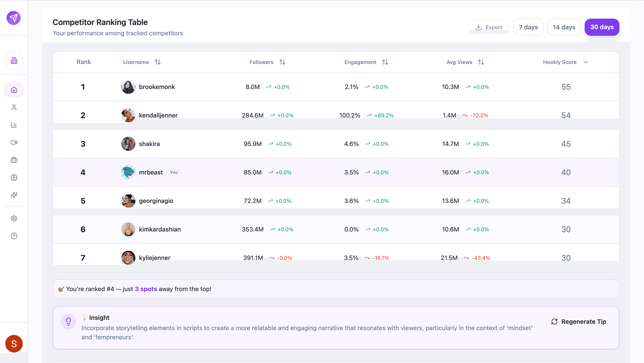Open the profile person sidebar icon

[x=14, y=107]
